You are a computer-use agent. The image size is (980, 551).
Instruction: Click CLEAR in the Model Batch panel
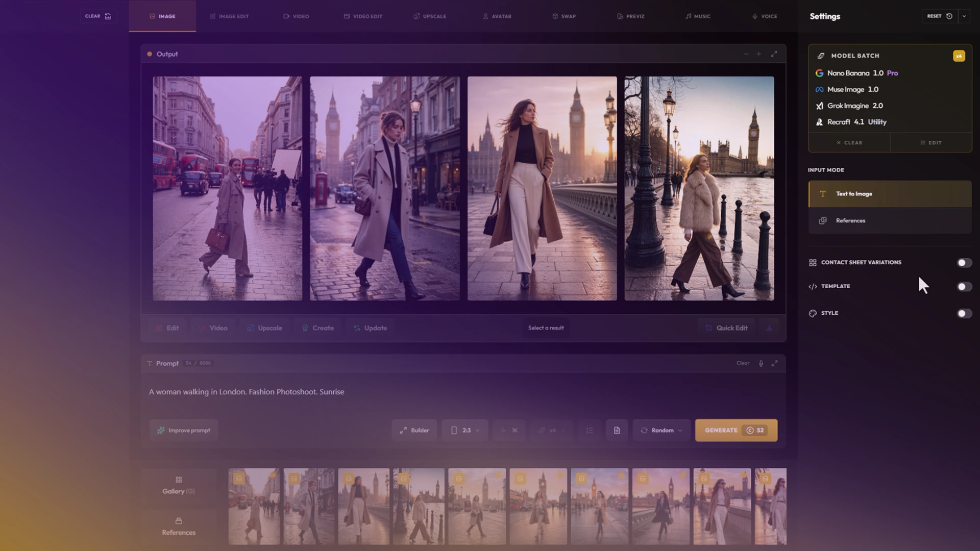(849, 143)
